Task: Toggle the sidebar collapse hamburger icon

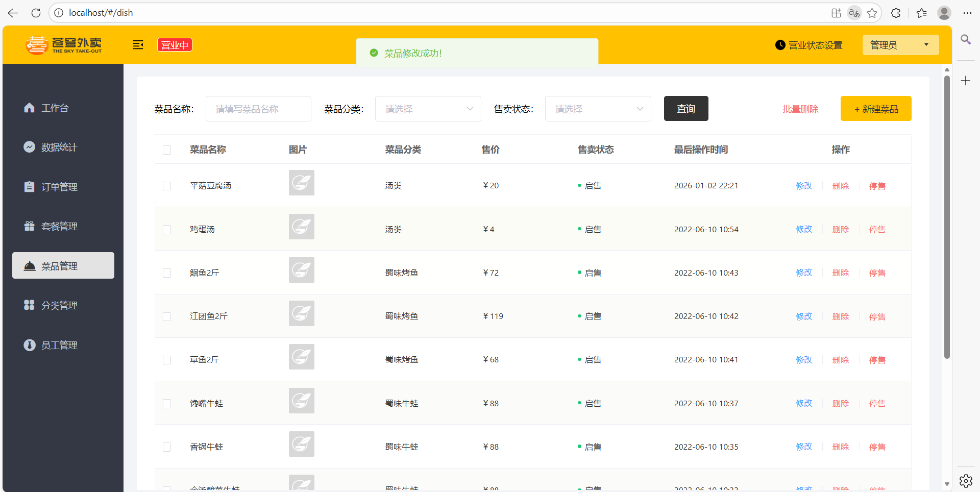Action: (x=138, y=45)
